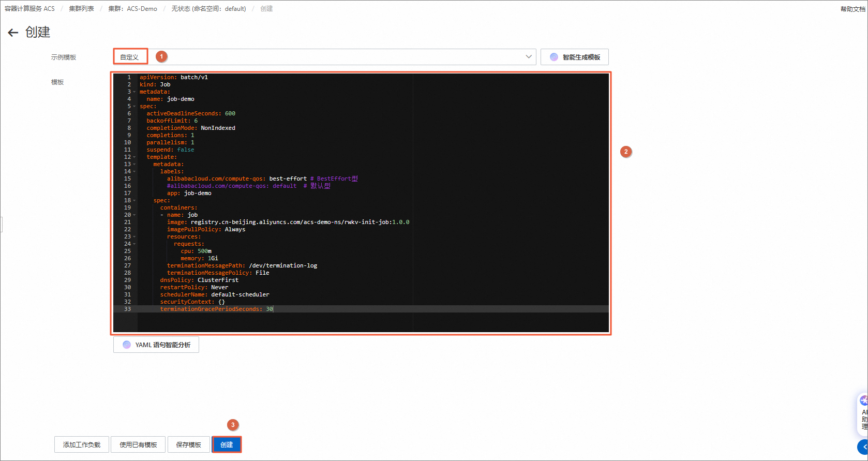
Task: Collapse the spec fold on line 5
Action: 134,107
